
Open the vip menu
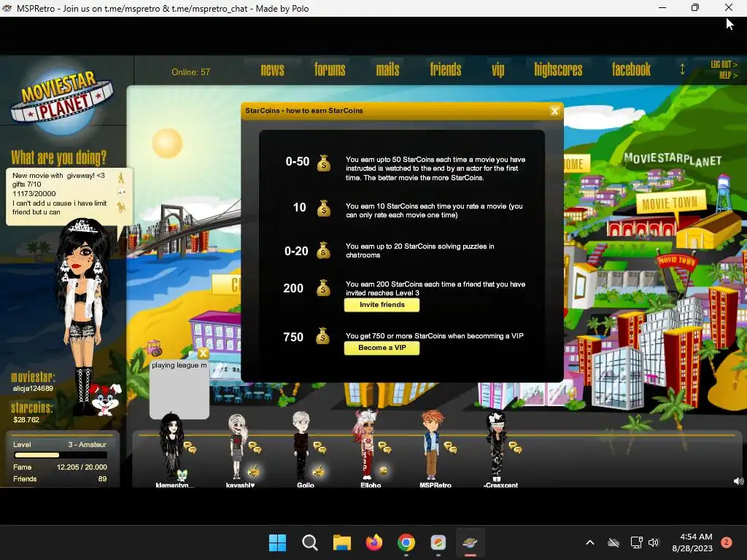pyautogui.click(x=498, y=71)
